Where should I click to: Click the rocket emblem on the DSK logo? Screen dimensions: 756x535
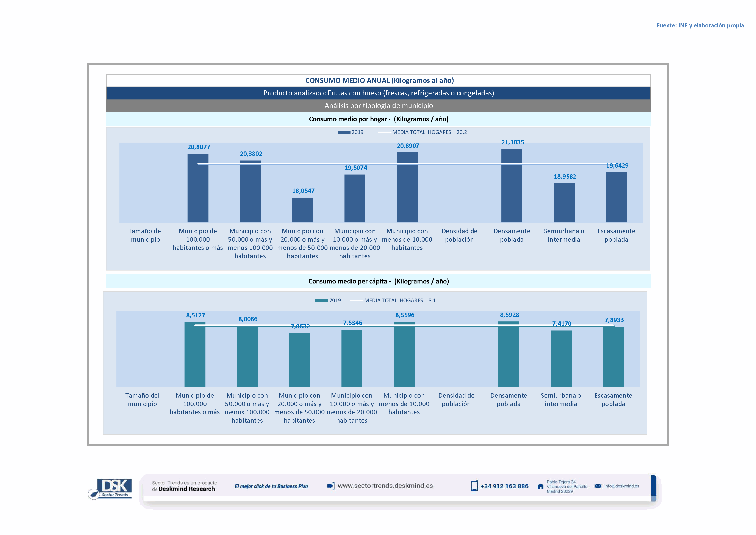pyautogui.click(x=94, y=494)
